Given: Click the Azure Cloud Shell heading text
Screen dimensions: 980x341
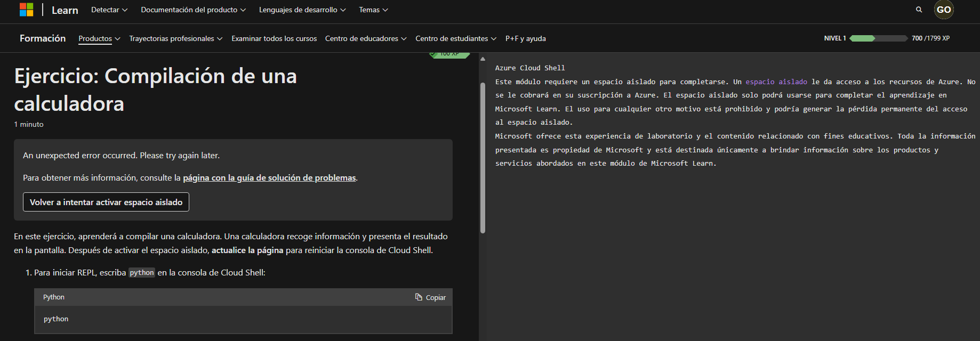Looking at the screenshot, I should point(530,68).
